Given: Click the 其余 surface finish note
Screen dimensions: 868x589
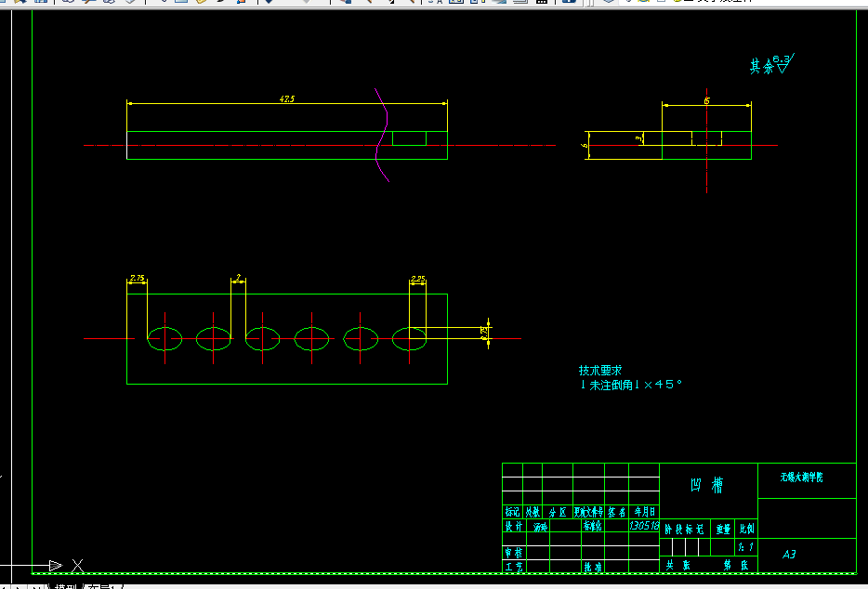Looking at the screenshot, I should point(762,67).
